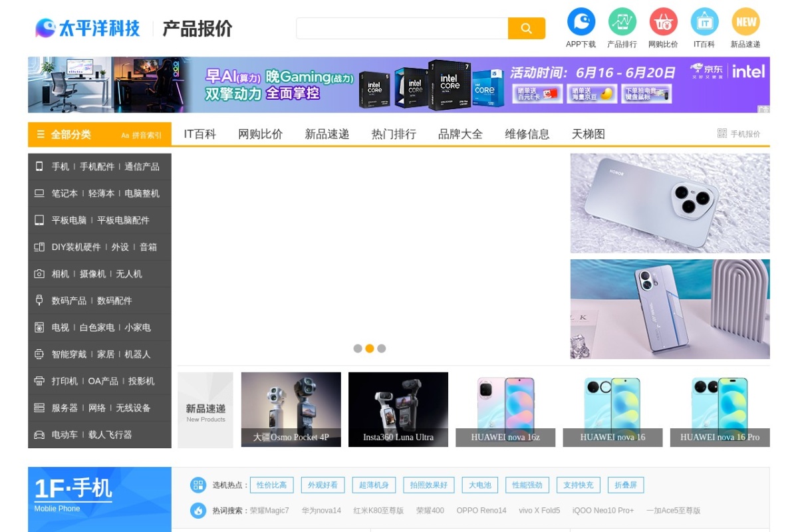Click the tablet icon beside 平板电脑
Viewport: 798px width, 532px height.
pos(39,220)
